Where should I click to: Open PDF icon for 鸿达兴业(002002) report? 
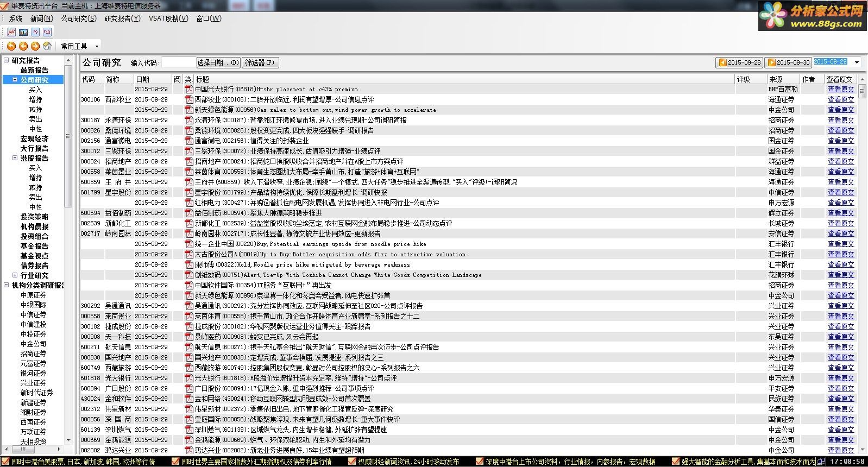tap(189, 450)
